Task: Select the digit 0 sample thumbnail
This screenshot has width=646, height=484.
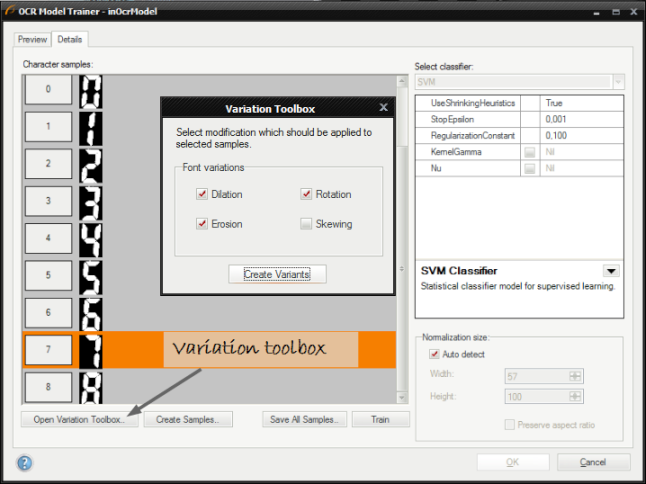Action: tap(92, 92)
